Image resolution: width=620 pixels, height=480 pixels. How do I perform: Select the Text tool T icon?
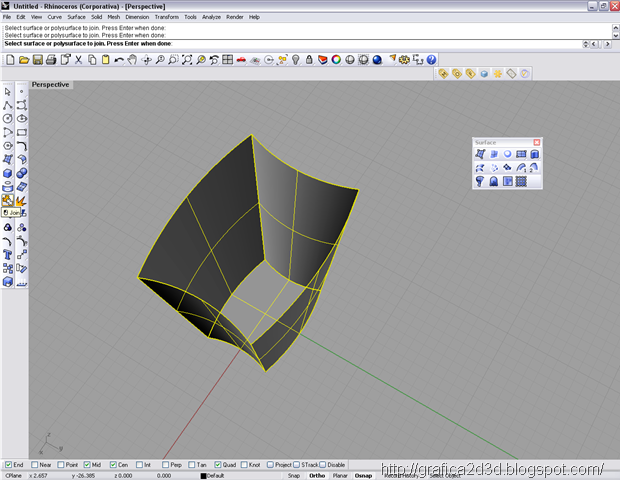[x=8, y=255]
